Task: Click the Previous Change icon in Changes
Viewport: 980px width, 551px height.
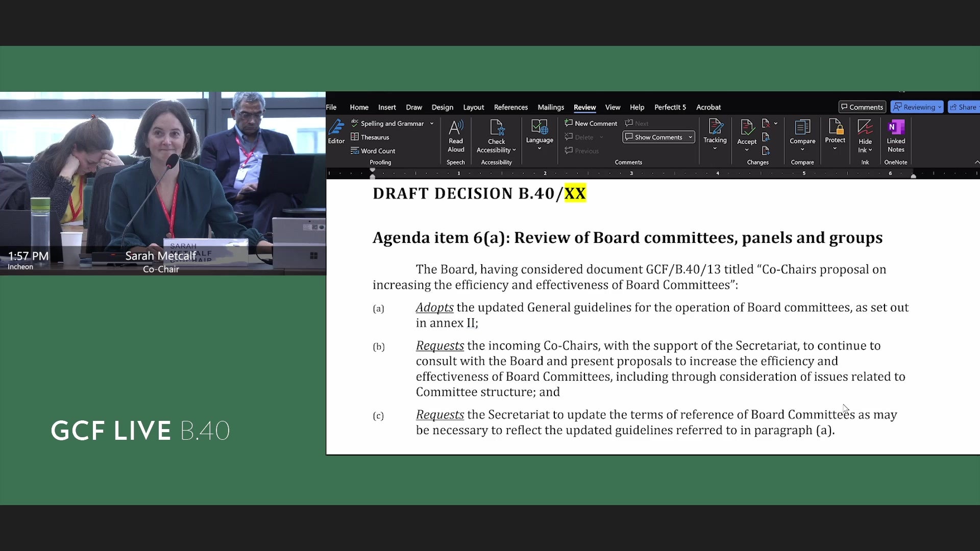Action: [x=766, y=137]
